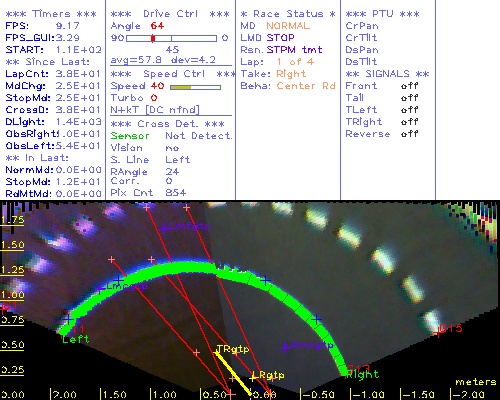Click the LRgtp marker near bottom

[x=268, y=376]
